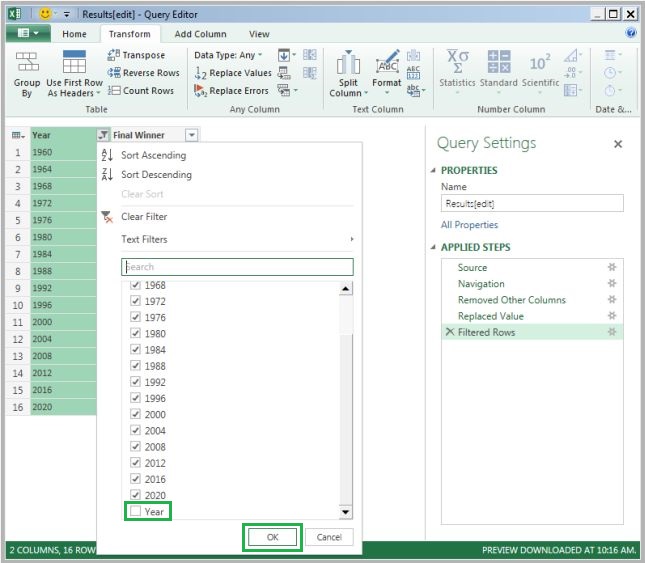The width and height of the screenshot is (645, 563).
Task: Open settings gear for Filtered Rows step
Action: (612, 332)
